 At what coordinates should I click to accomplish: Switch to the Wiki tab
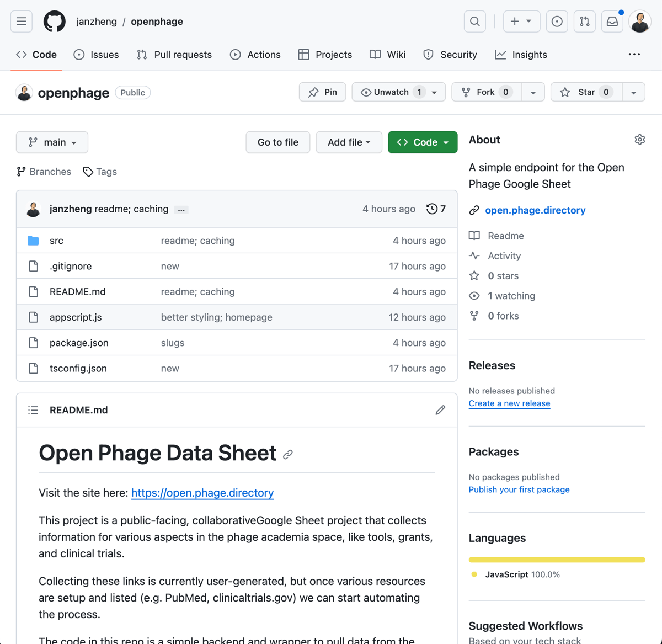pyautogui.click(x=388, y=55)
